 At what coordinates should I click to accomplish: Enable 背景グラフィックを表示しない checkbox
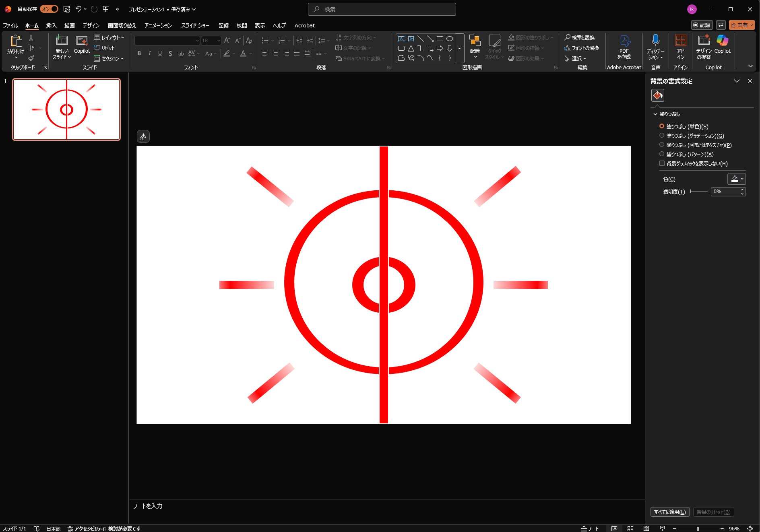pos(662,163)
